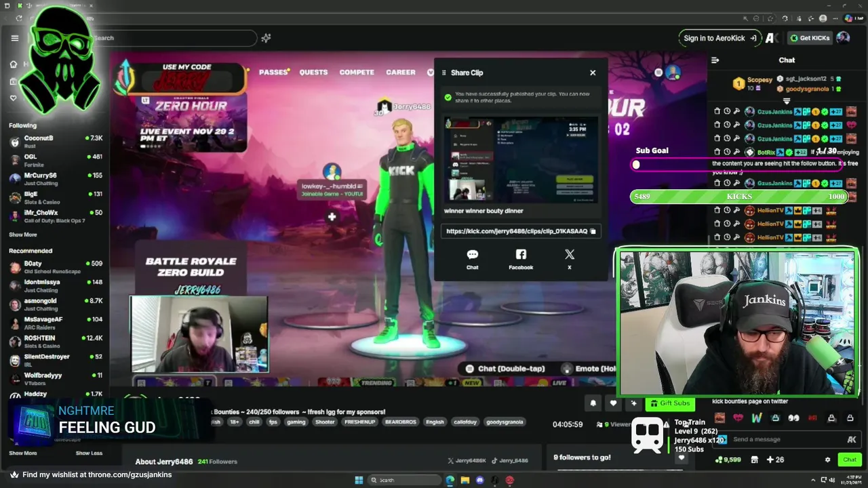868x488 pixels.
Task: Click the +26 indicator below the chat
Action: coord(775,460)
